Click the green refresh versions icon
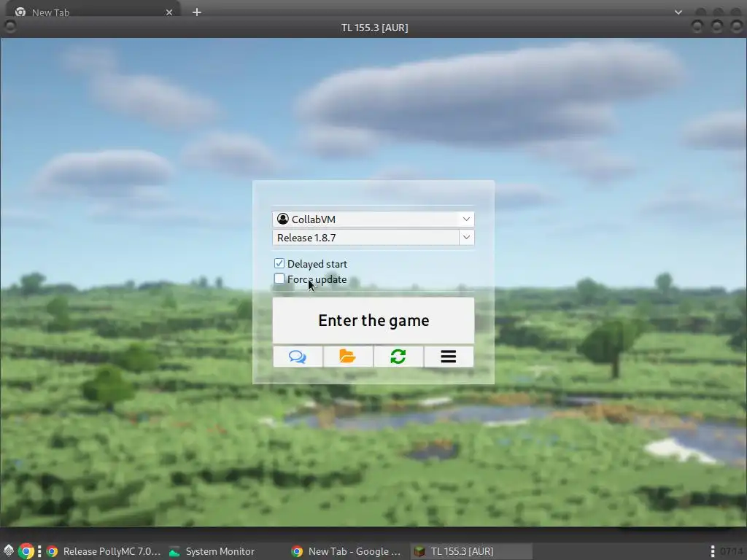Image resolution: width=747 pixels, height=560 pixels. [398, 357]
